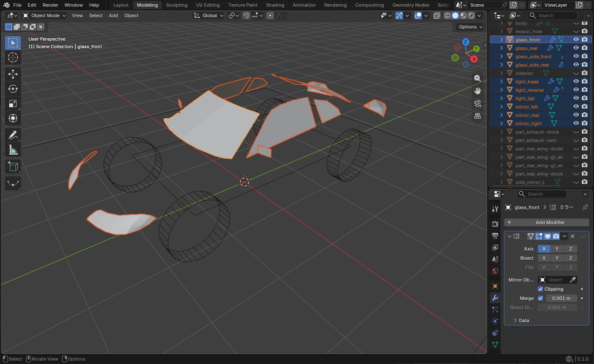This screenshot has width=594, height=364.
Task: Open the Object Data mesh tab
Action: (x=495, y=345)
